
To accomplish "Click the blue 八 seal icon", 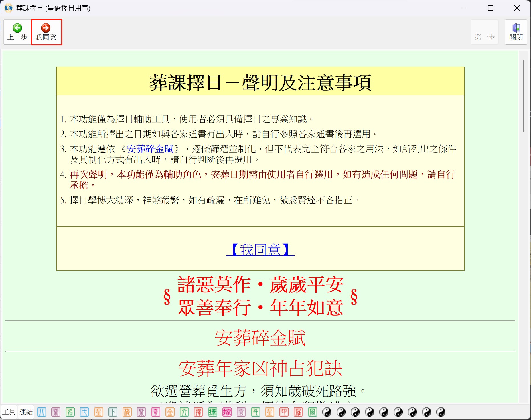I will tap(42, 412).
